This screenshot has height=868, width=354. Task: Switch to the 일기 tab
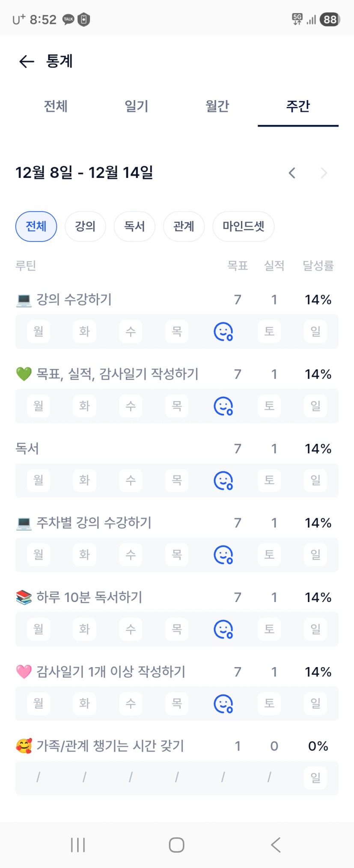tap(137, 106)
